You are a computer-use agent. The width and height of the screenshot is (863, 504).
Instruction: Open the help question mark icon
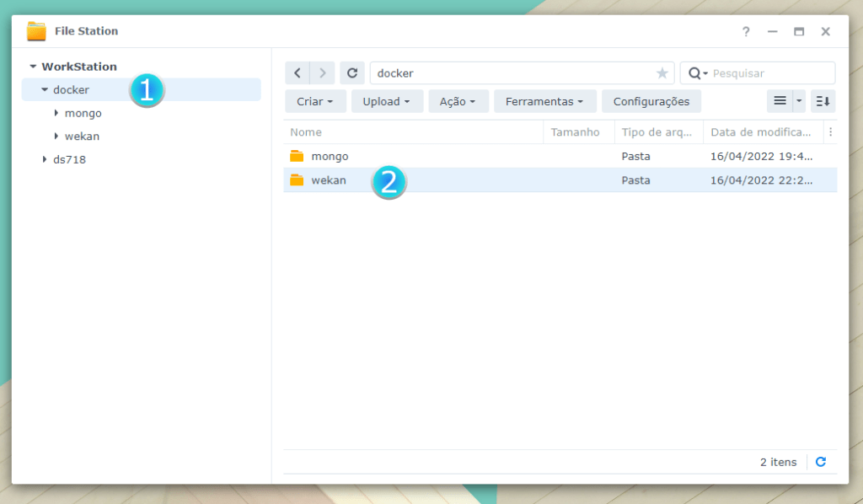coord(746,31)
